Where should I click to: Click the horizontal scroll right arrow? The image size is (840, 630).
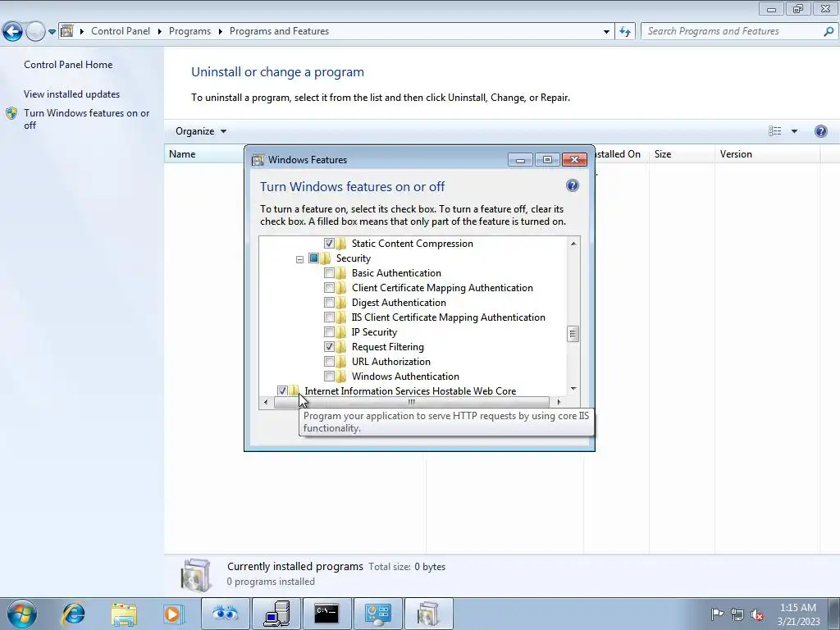coord(559,402)
